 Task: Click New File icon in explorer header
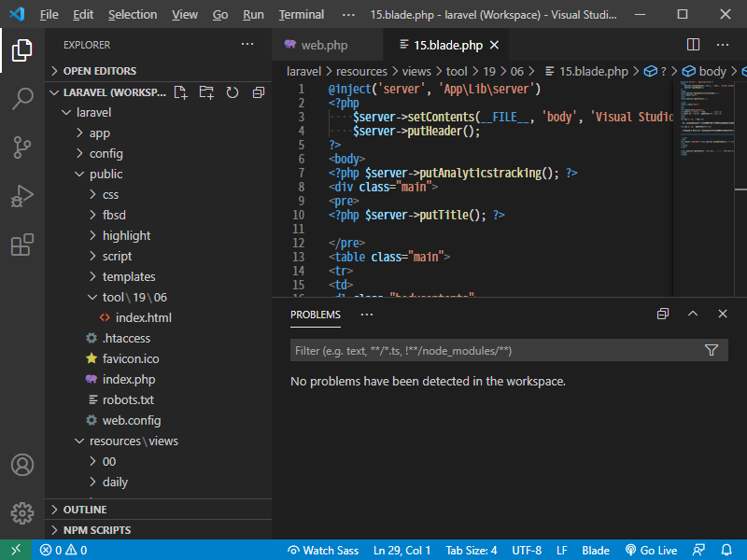pyautogui.click(x=180, y=92)
